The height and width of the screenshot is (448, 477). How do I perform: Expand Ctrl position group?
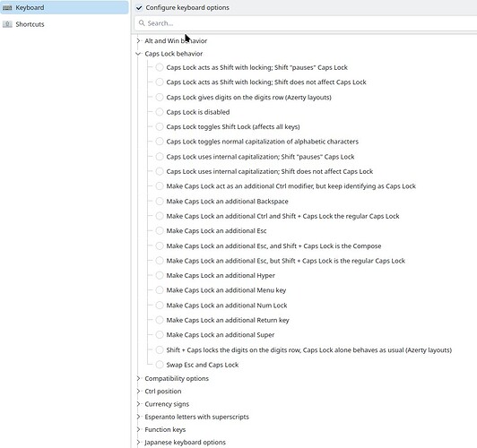coord(138,392)
